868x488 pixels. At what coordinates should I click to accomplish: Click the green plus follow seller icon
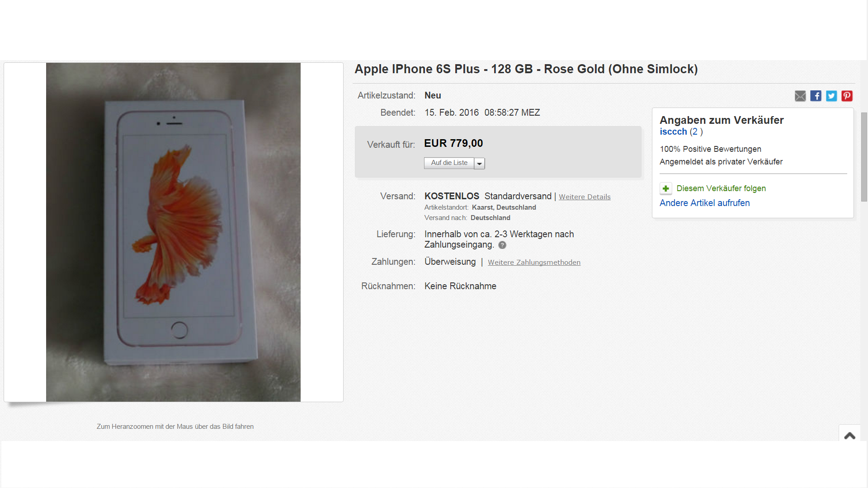point(666,188)
